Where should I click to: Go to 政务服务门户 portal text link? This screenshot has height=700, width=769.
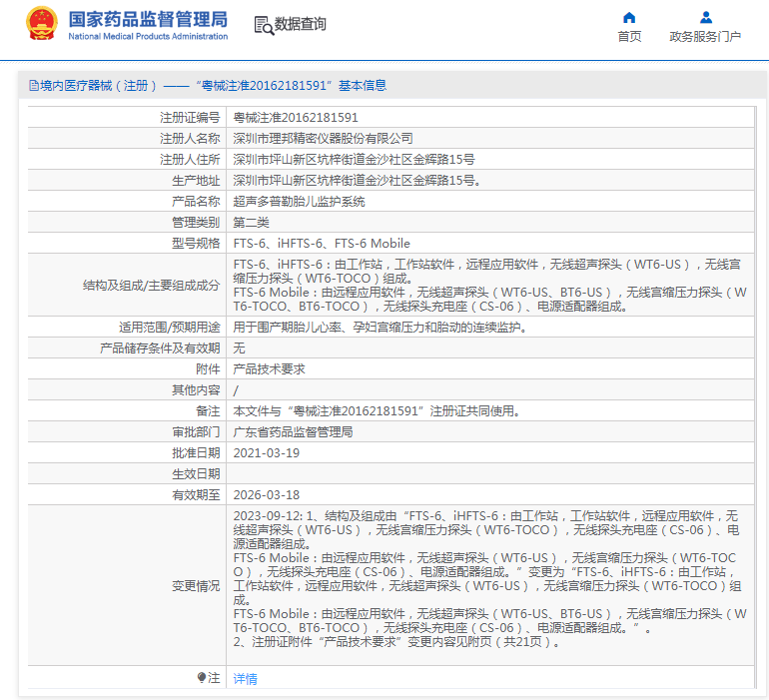[705, 37]
